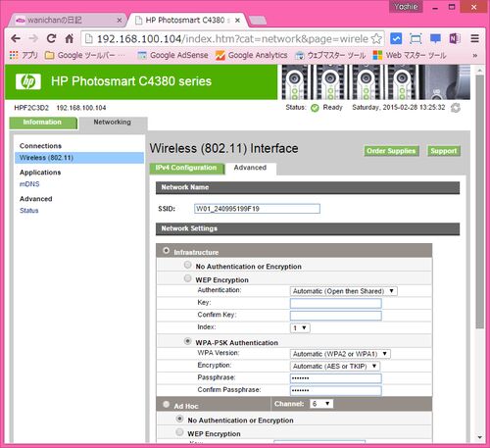Viewport: 490px width, 448px height.
Task: Switch to the Information tab
Action: pyautogui.click(x=43, y=123)
